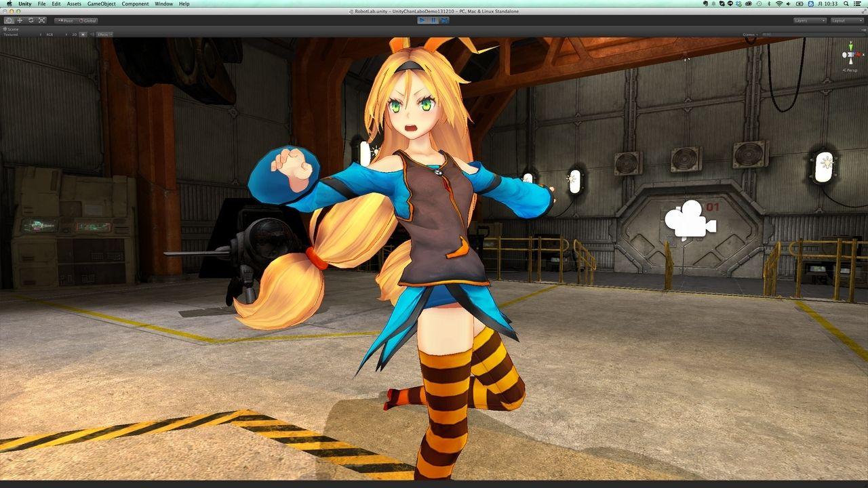
Task: Open the GameObject menu
Action: (100, 3)
